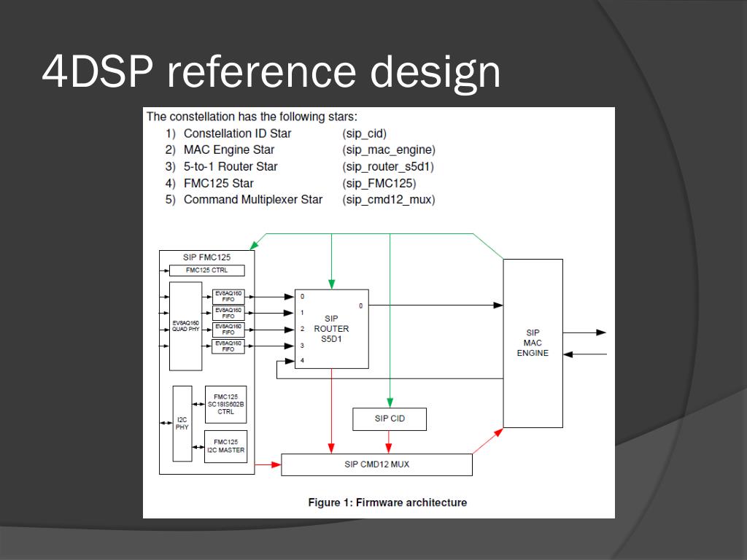Click 'Figure 1: Firmware architecture' caption

[x=387, y=502]
